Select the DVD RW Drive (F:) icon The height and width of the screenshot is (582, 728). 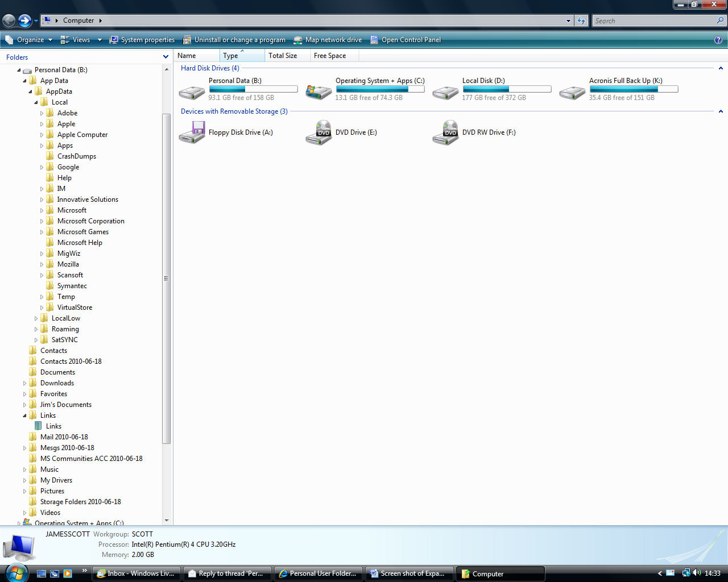(445, 132)
